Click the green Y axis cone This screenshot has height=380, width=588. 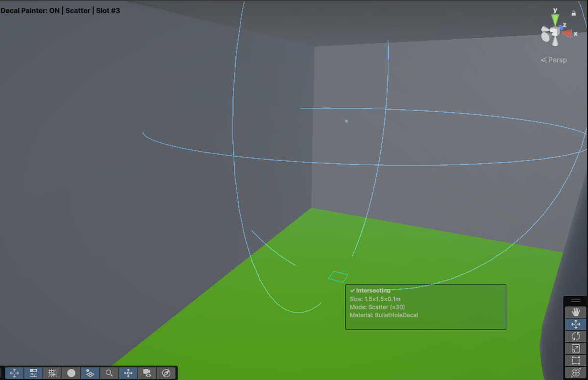[555, 20]
